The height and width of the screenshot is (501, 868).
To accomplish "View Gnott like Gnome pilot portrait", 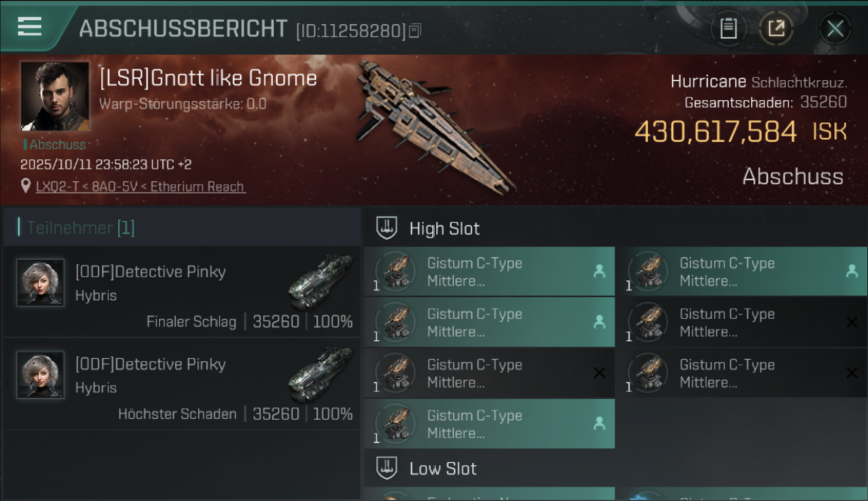I will point(55,96).
